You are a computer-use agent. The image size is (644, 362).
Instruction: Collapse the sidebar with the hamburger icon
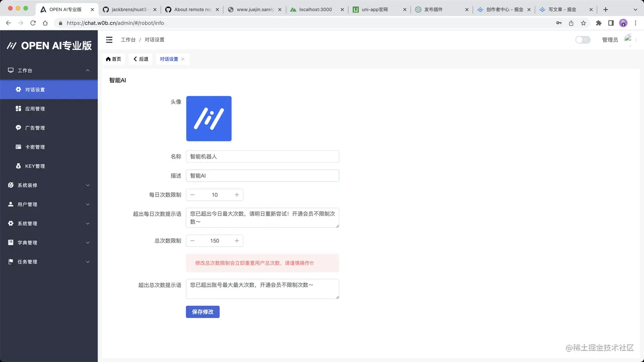pyautogui.click(x=109, y=40)
